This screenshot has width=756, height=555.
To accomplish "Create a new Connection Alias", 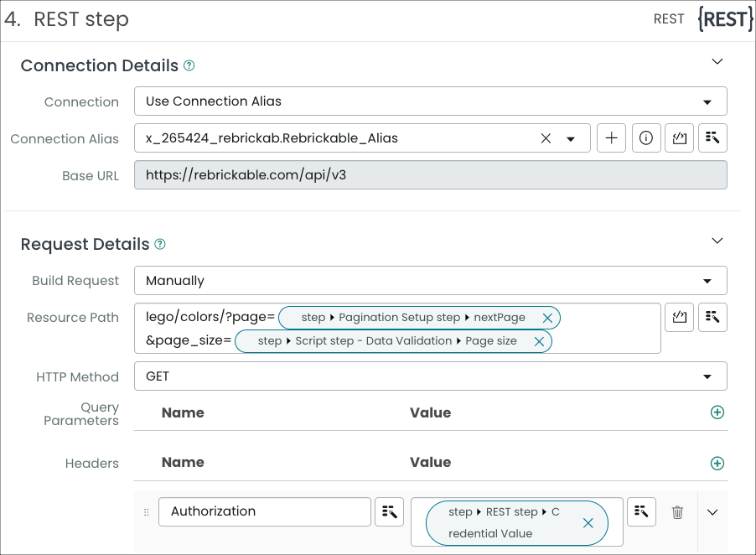I will coord(611,137).
